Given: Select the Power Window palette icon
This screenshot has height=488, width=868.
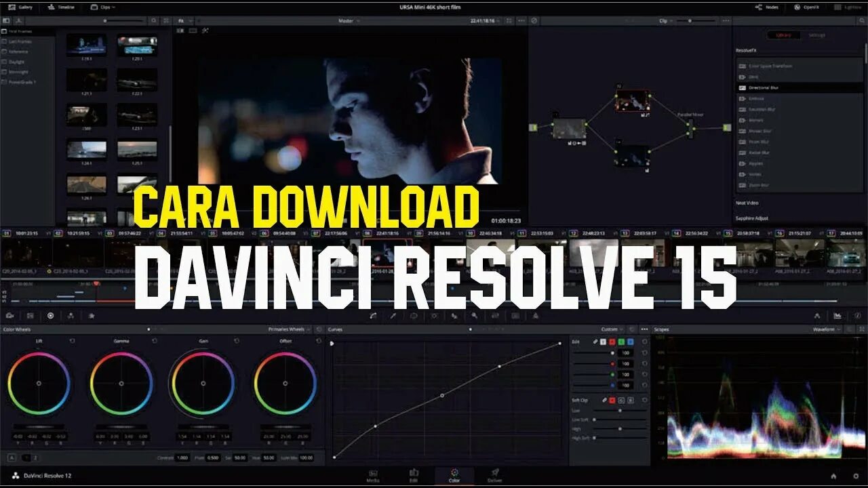Looking at the screenshot, I should tap(414, 315).
